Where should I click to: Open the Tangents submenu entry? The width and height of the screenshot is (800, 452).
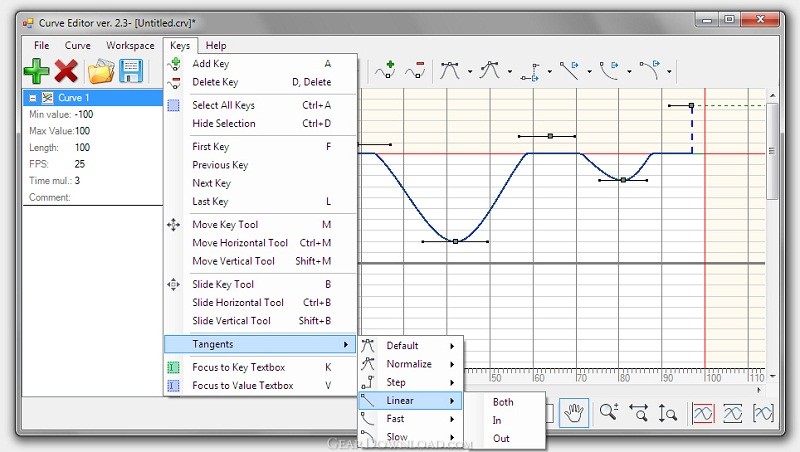point(260,344)
